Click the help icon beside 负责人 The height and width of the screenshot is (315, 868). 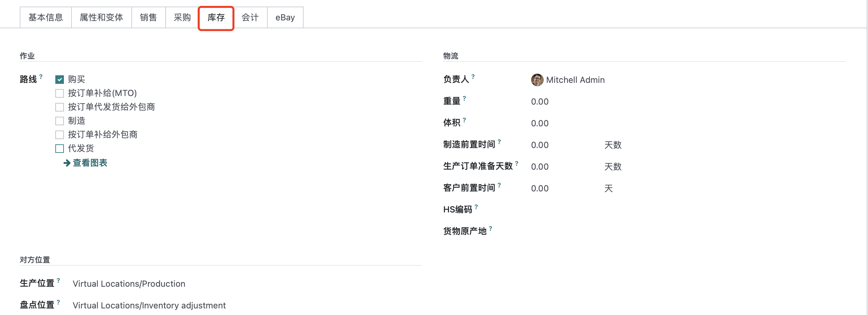click(473, 76)
